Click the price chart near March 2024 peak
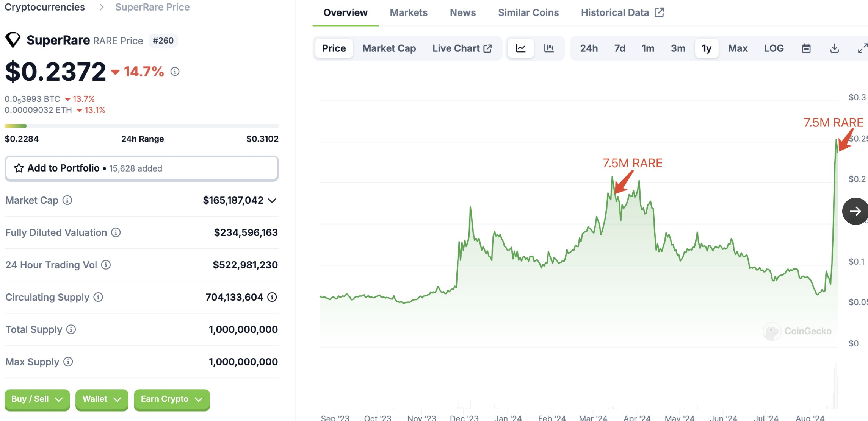 point(612,178)
